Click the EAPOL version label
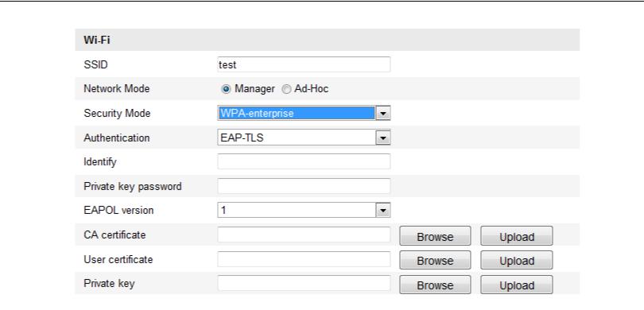Viewport: 644px width, 310px height. pos(118,210)
